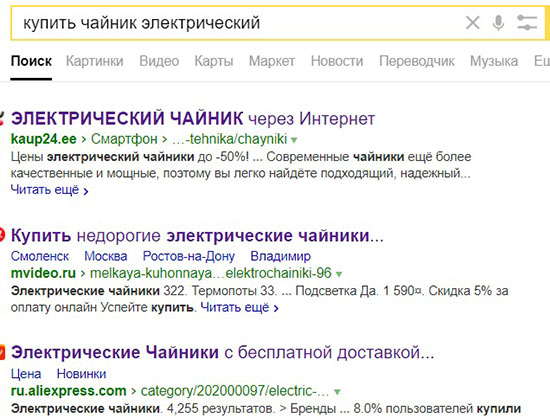This screenshot has height=418, width=550.
Task: Open the Новинки sitelink under AliExpress
Action: click(81, 374)
